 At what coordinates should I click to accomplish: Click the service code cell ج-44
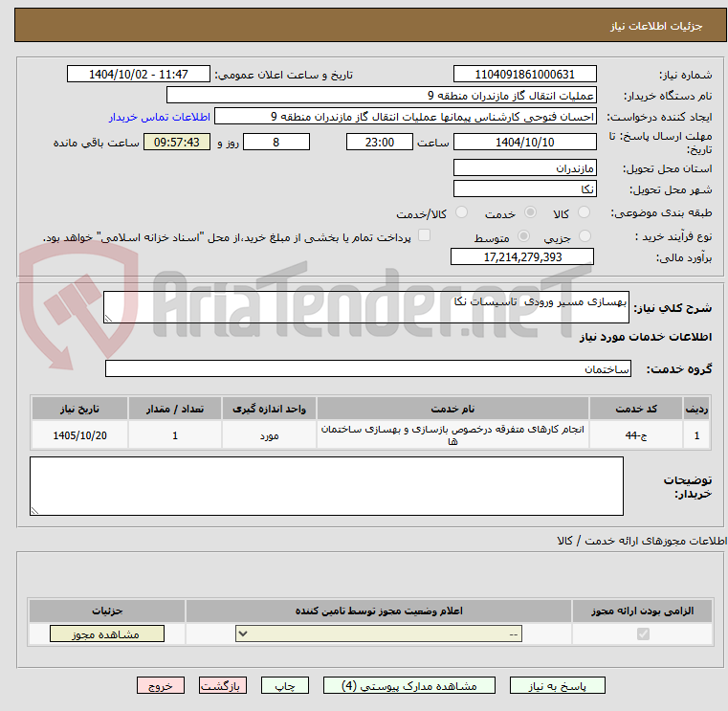pyautogui.click(x=636, y=435)
